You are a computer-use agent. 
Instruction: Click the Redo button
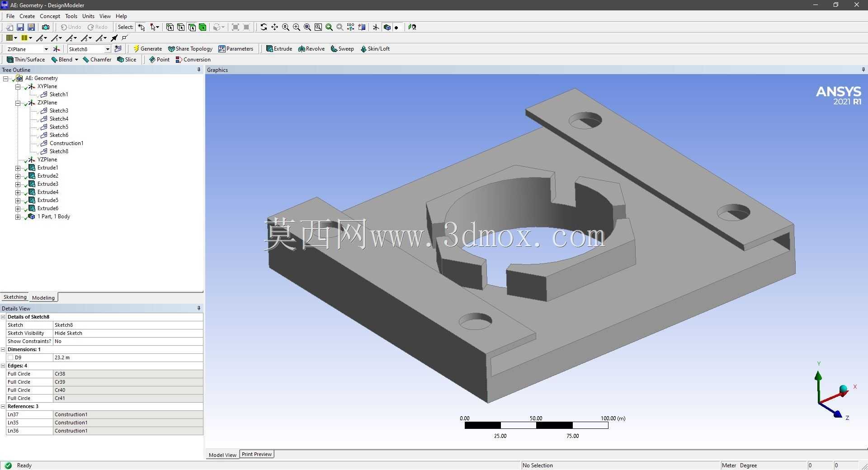point(98,27)
